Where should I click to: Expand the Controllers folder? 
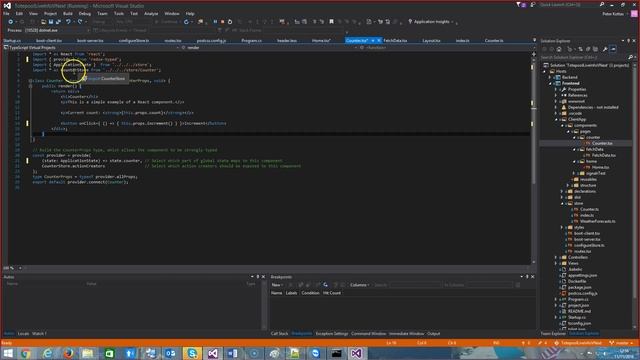tap(556, 258)
